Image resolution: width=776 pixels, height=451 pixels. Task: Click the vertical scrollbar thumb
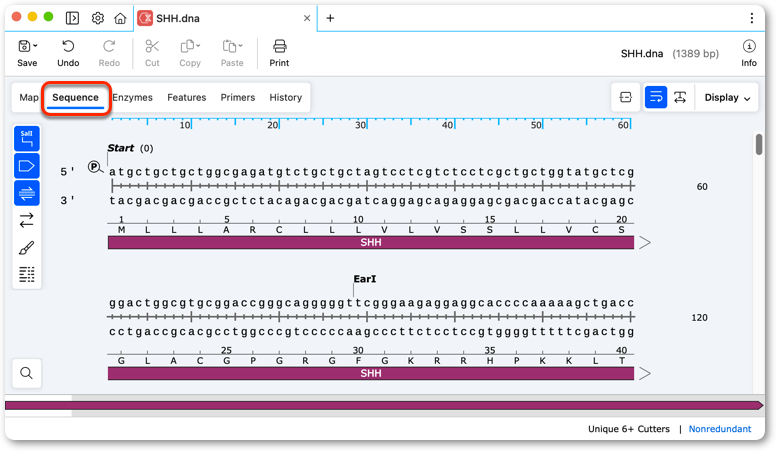(x=759, y=144)
